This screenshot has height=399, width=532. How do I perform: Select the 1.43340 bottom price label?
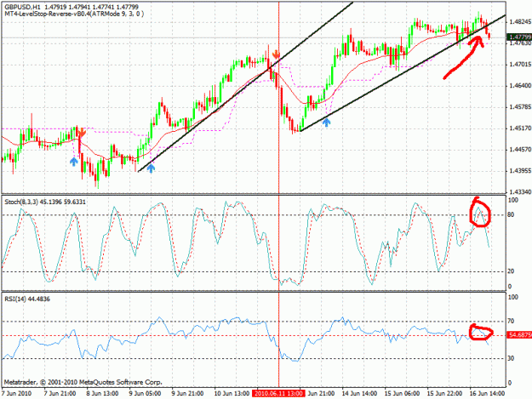pyautogui.click(x=518, y=192)
